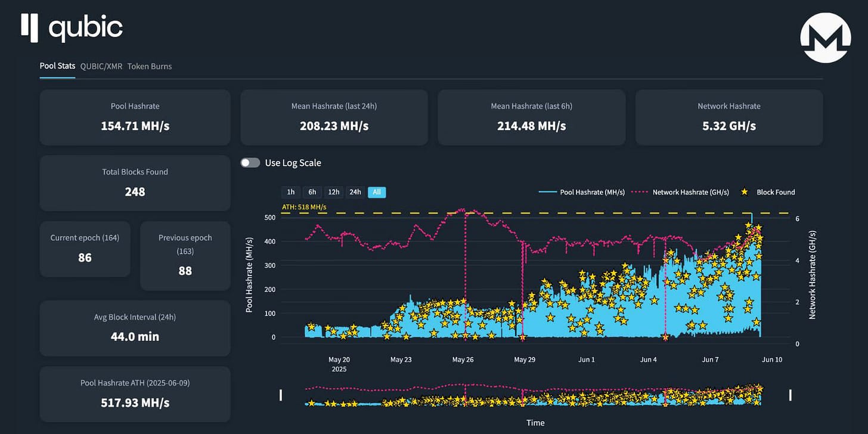Toggle Network Hashrate legend entry
The image size is (868, 434).
(680, 192)
